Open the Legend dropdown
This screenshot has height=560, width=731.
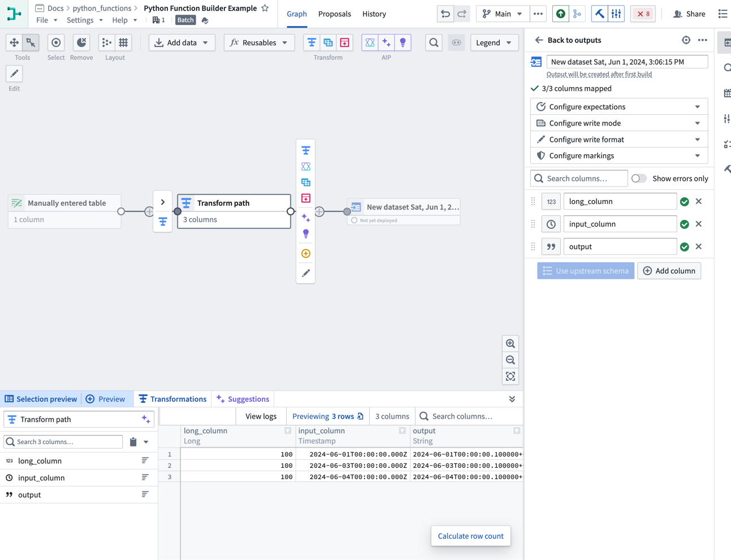494,42
